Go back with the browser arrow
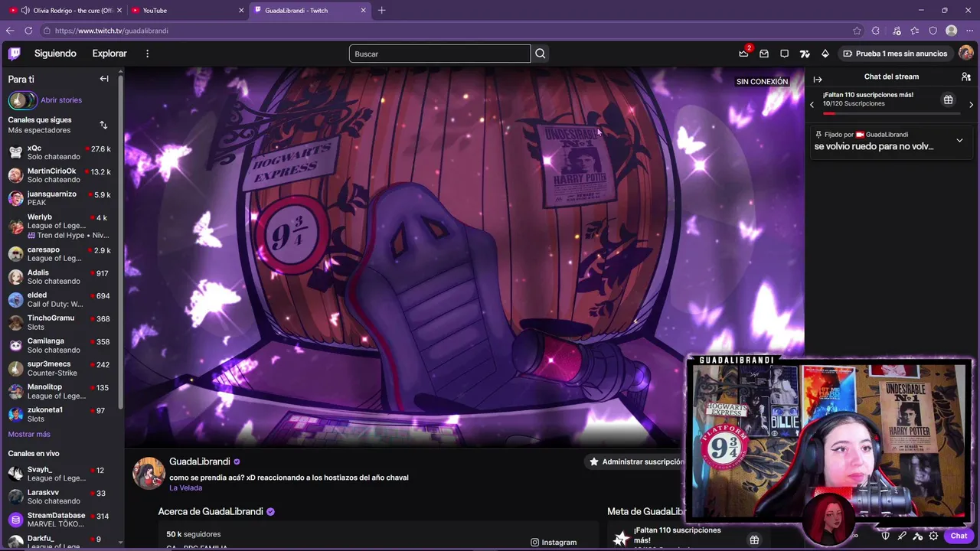 click(x=10, y=31)
